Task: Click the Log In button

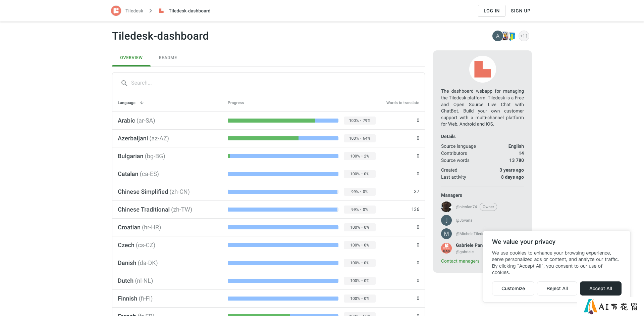Action: pyautogui.click(x=491, y=11)
